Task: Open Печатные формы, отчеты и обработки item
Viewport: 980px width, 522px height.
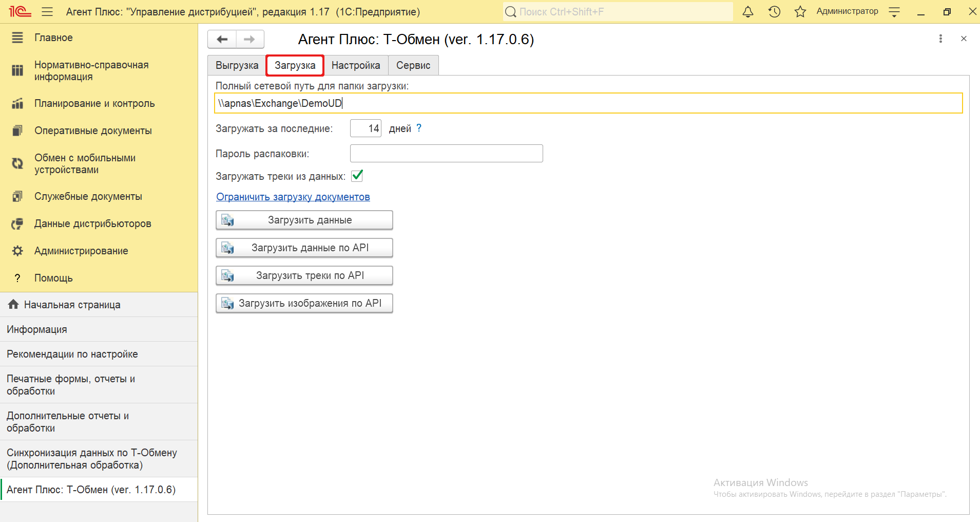Action: click(x=99, y=385)
